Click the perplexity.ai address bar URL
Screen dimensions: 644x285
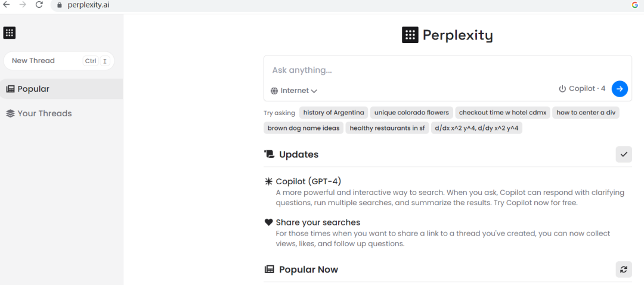(x=88, y=5)
